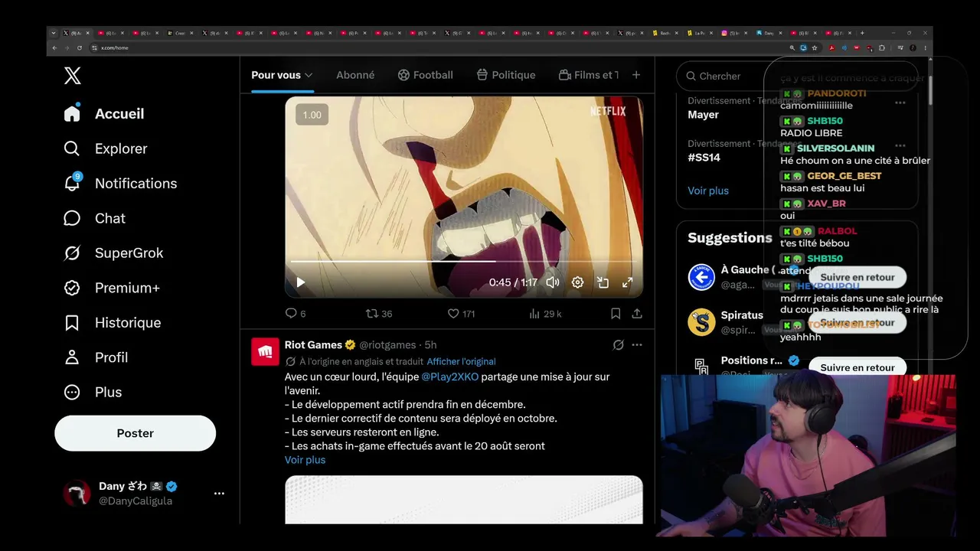The image size is (980, 551).
Task: Switch to the Politique tab
Action: click(505, 75)
